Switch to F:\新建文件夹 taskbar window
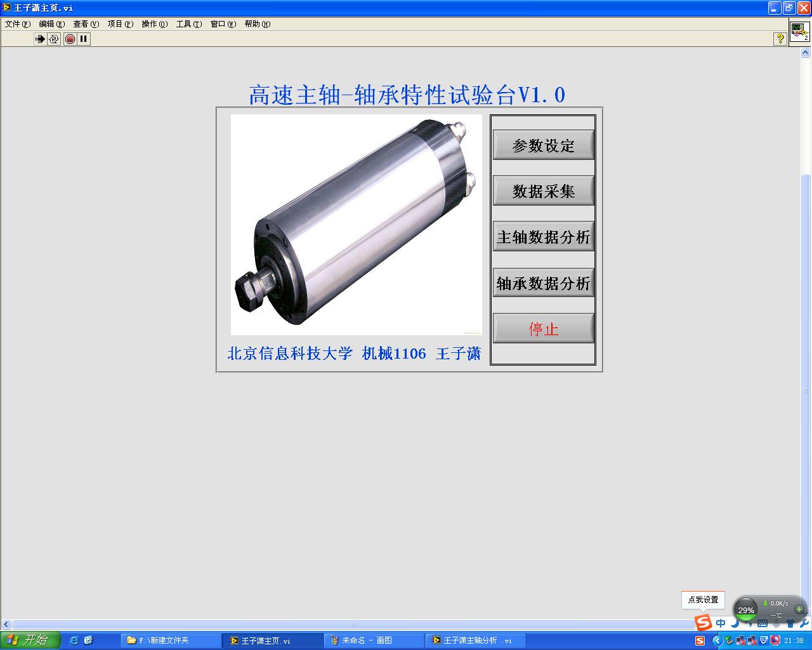 click(171, 640)
